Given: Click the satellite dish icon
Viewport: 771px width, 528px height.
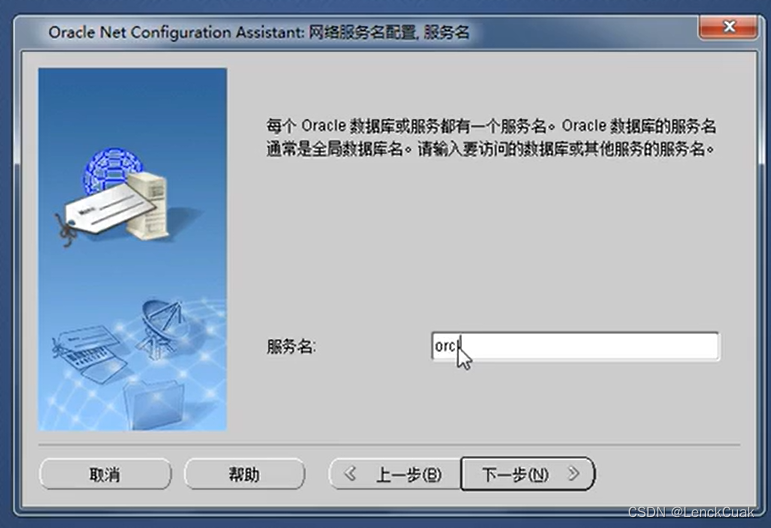Looking at the screenshot, I should point(160,328).
